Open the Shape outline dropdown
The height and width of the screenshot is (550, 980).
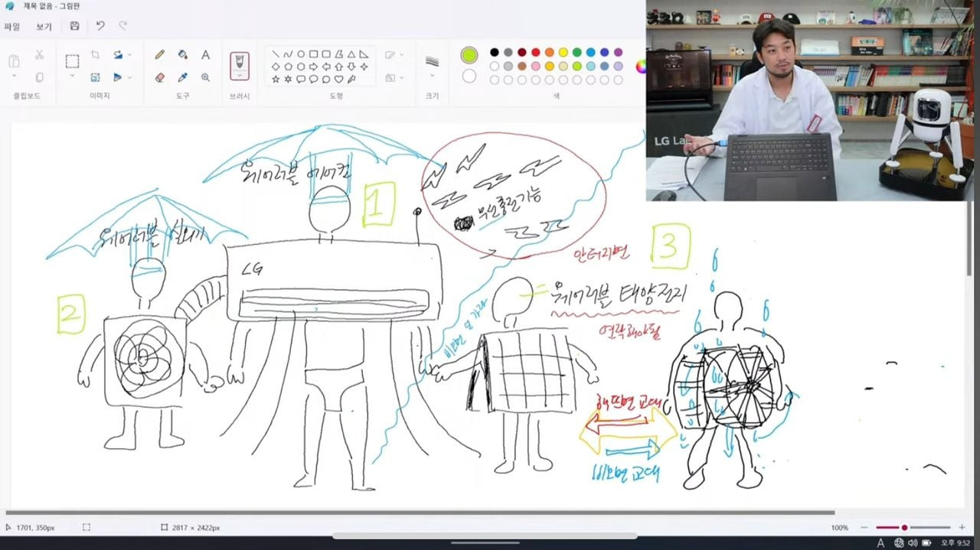tap(393, 55)
